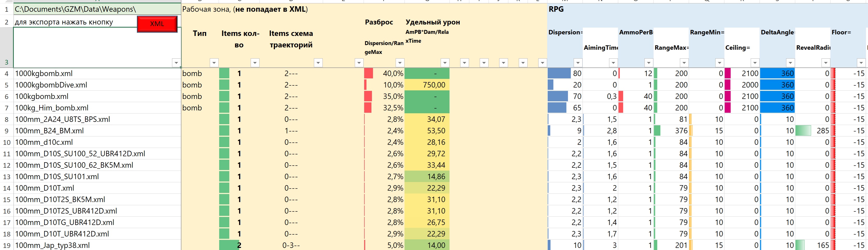Select the 1000kgbombDive.xml cell
This screenshot has width=868, height=250.
tap(97, 85)
